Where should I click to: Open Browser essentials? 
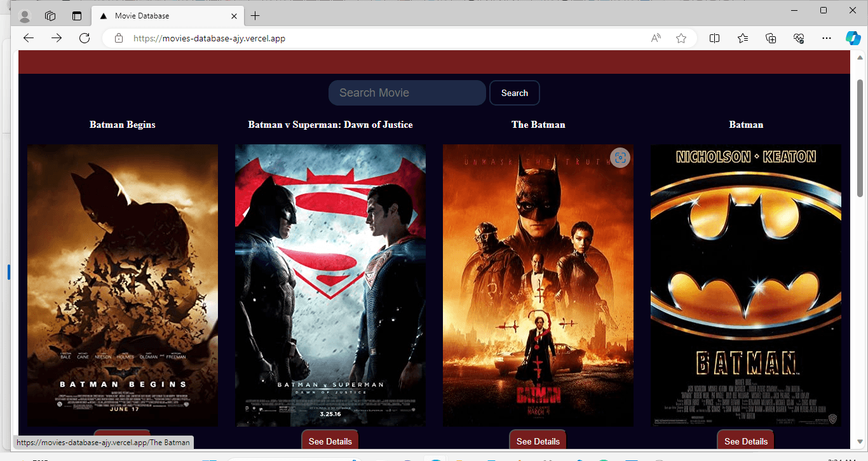coord(799,38)
